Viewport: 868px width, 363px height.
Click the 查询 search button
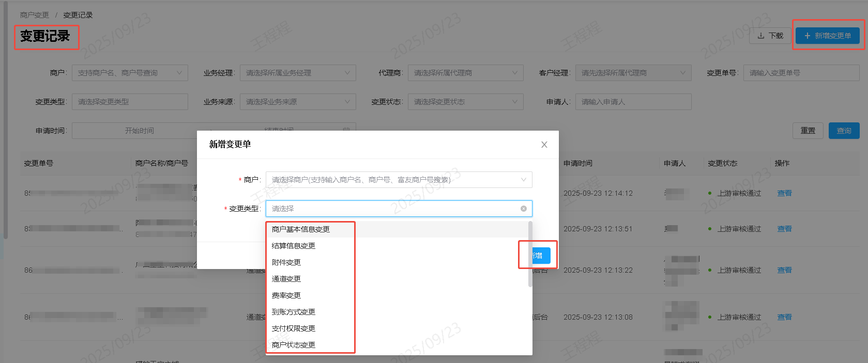844,131
